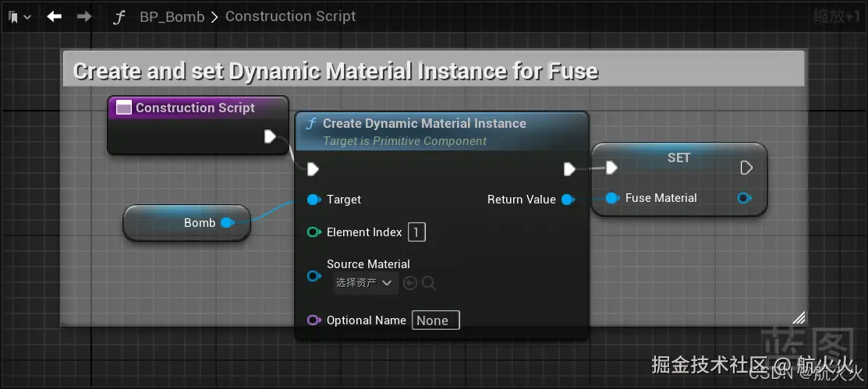This screenshot has height=389, width=868.
Task: Browse to Source Material asset with magnifier
Action: [x=428, y=283]
